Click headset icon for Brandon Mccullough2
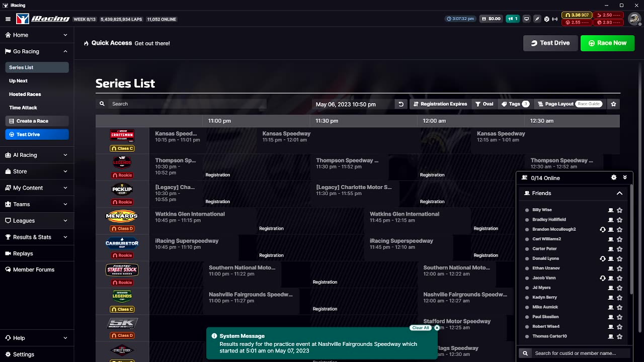Viewport: 644px width, 362px height. pyautogui.click(x=603, y=230)
